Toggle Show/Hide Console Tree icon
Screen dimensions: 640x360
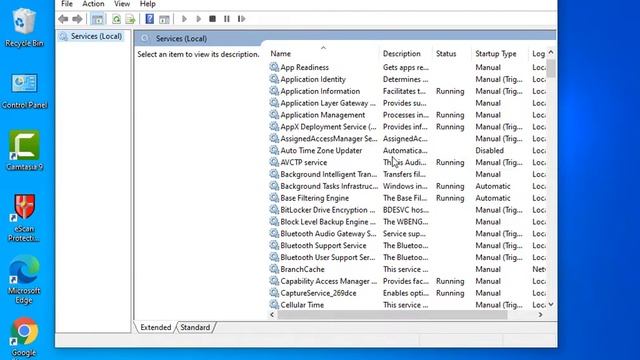97,19
